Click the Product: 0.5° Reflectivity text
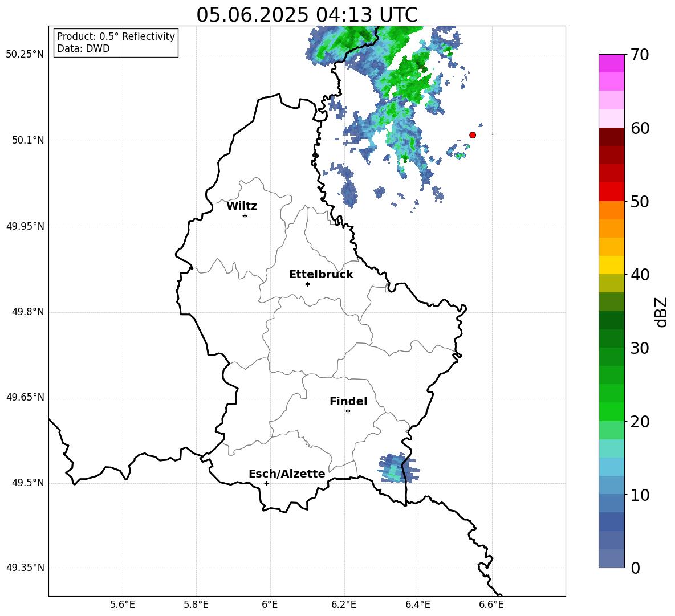The image size is (675, 616). [x=116, y=36]
